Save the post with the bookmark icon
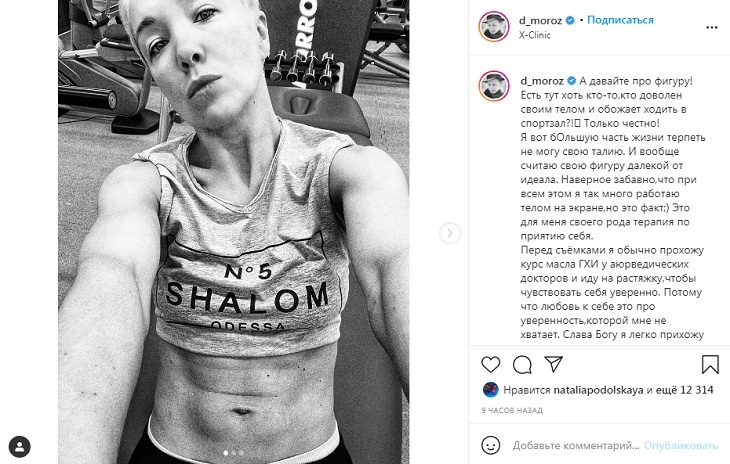Screen dimensions: 730x464 (x=710, y=364)
